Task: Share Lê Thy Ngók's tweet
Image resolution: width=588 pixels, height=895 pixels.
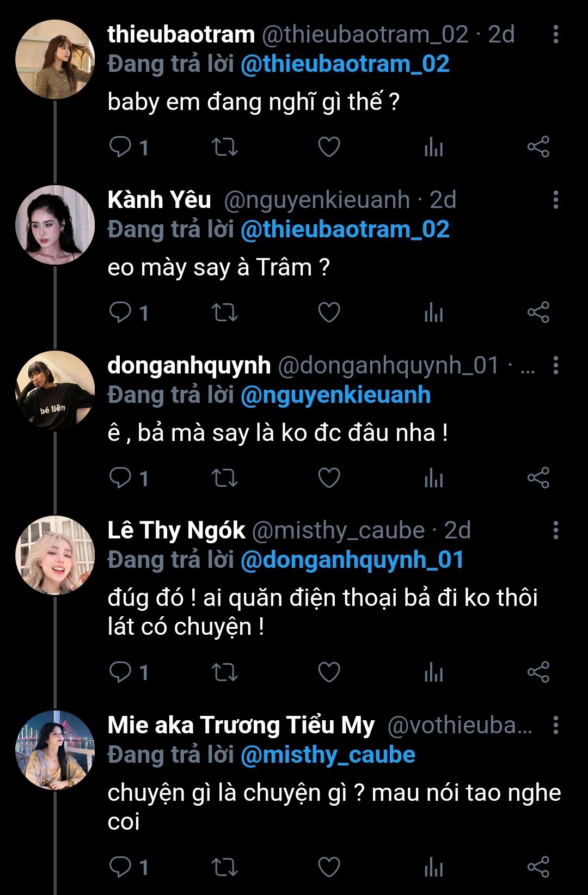Action: tap(538, 672)
